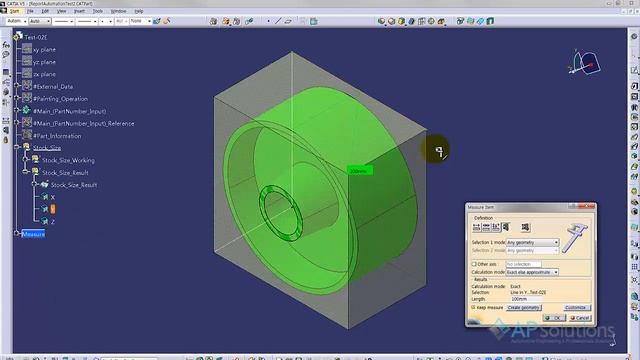The width and height of the screenshot is (640, 360).
Task: Select the Measure Item definition icon set apart on the right
Action: [525, 227]
